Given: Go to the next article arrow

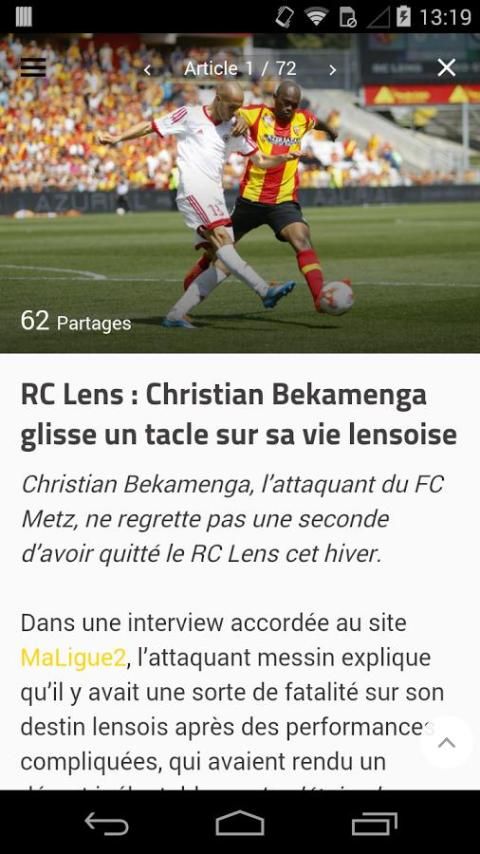Looking at the screenshot, I should 332,69.
